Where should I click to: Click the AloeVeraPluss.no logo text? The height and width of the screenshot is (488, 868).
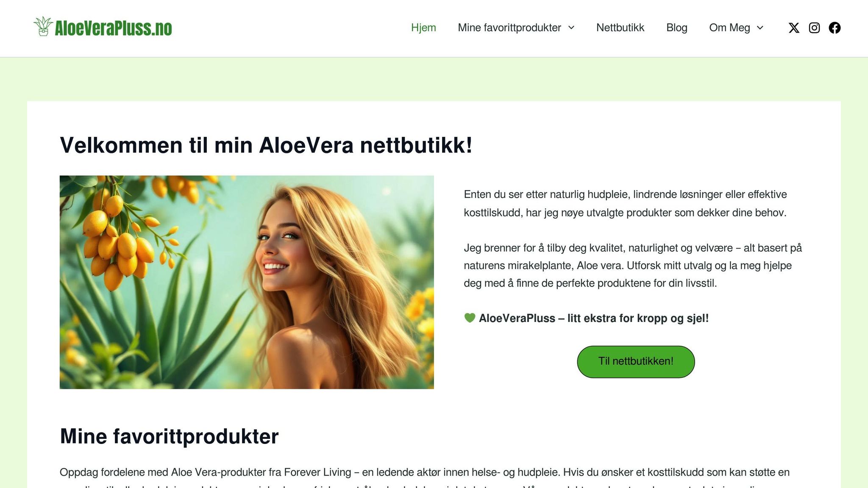pos(113,28)
